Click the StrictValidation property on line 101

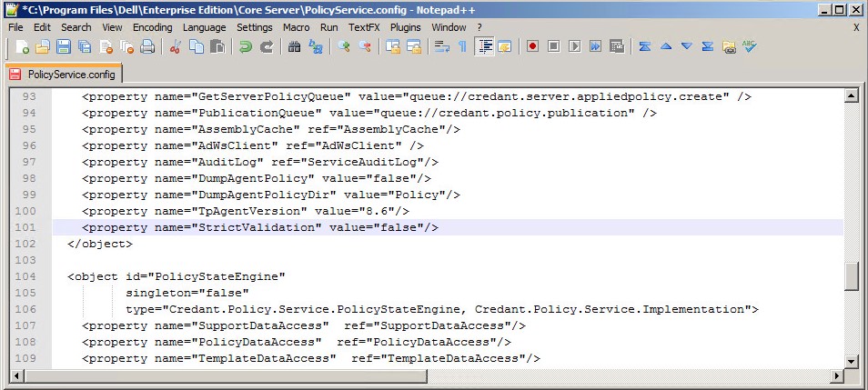click(260, 227)
